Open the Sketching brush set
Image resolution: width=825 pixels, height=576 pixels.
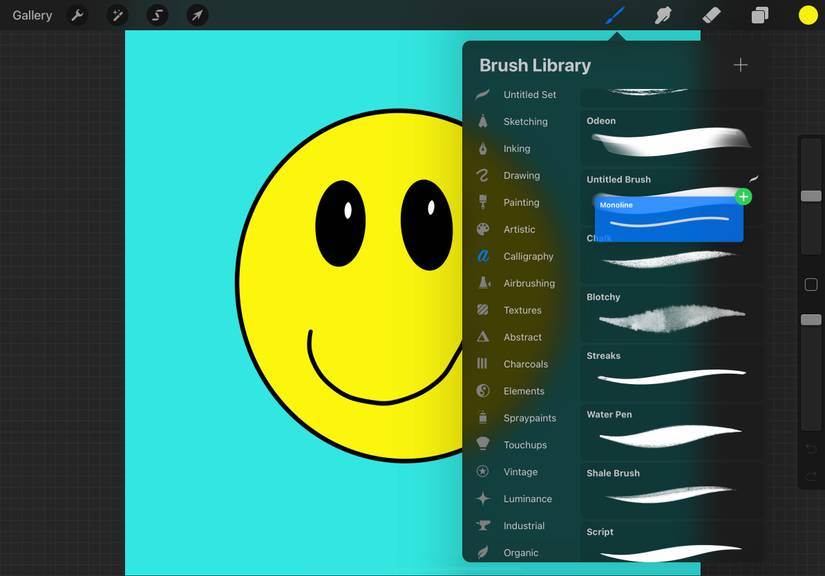pyautogui.click(x=516, y=122)
